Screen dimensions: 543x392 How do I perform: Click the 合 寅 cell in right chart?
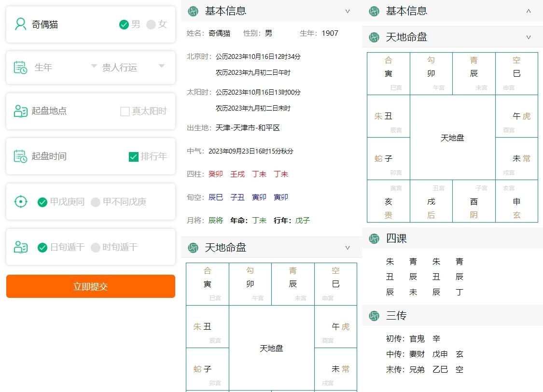[x=389, y=73]
